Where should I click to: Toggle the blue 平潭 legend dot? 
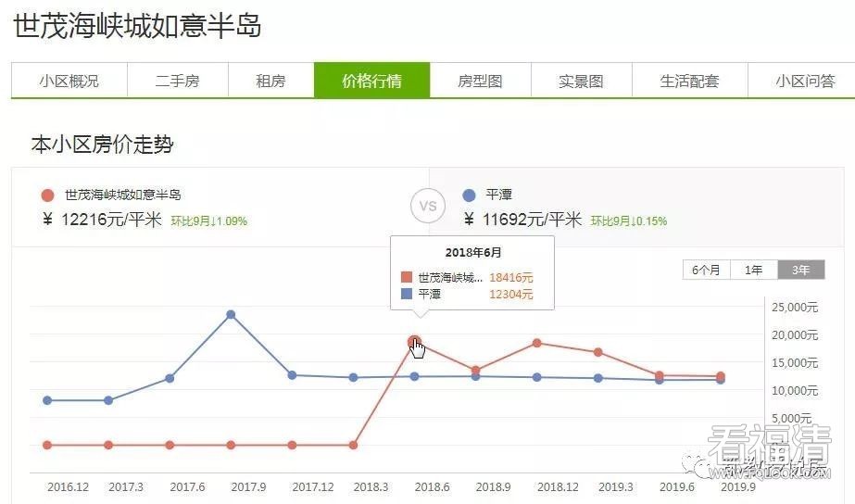point(469,195)
